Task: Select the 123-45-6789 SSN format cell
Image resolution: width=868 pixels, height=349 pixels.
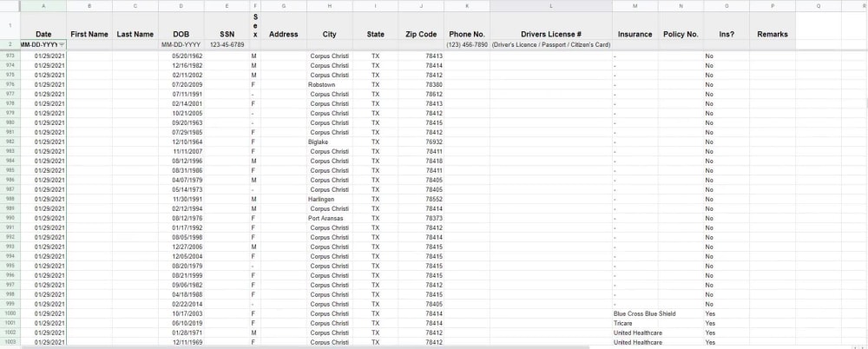Action: pyautogui.click(x=227, y=44)
